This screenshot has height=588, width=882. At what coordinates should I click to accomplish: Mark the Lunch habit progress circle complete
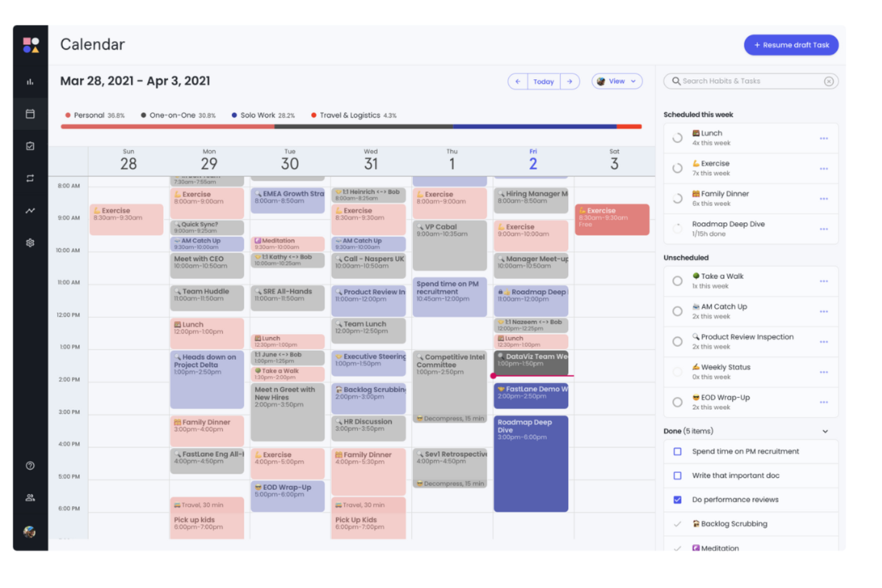tap(677, 138)
